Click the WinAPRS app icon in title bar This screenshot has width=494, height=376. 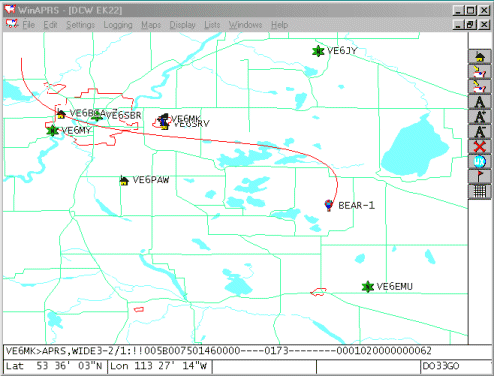tap(10, 10)
